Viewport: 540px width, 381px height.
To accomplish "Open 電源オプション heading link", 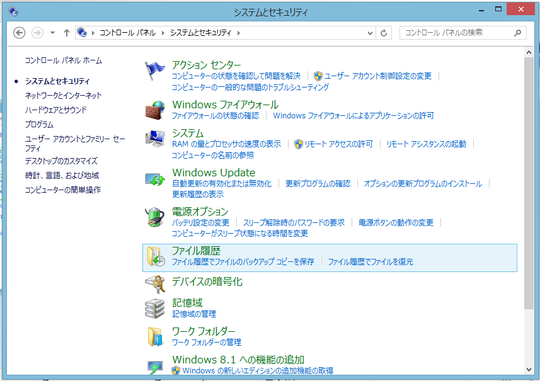I will (200, 211).
